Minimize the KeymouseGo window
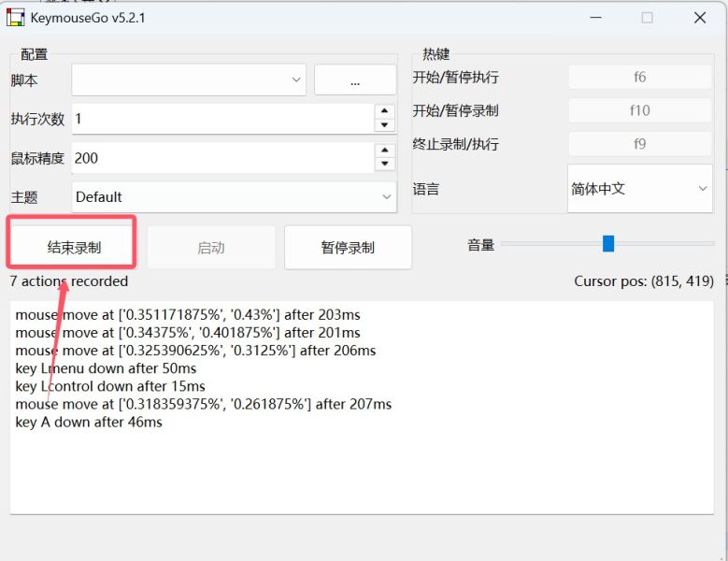This screenshot has width=728, height=561. point(596,18)
